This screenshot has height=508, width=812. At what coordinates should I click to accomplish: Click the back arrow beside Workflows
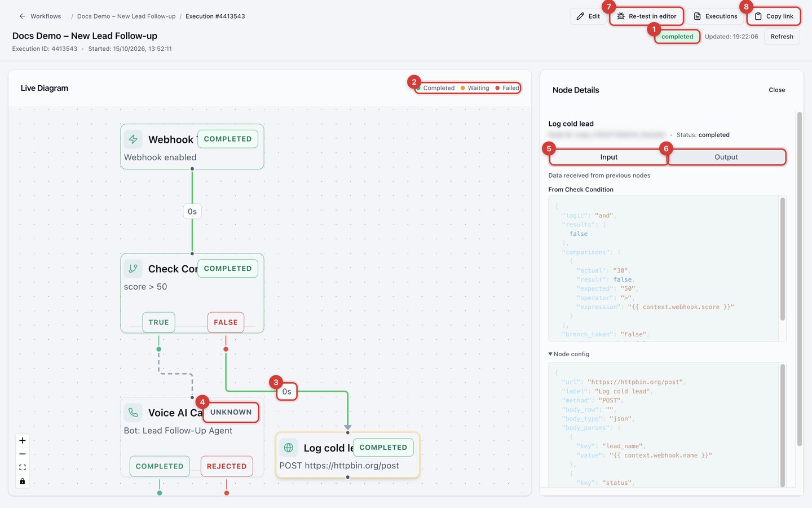(x=22, y=16)
